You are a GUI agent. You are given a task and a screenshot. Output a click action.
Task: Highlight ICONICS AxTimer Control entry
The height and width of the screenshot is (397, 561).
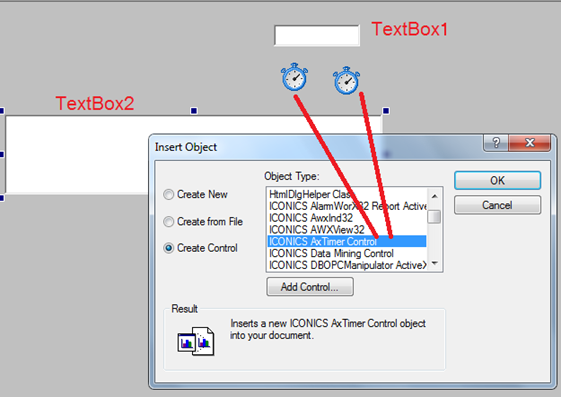(347, 241)
